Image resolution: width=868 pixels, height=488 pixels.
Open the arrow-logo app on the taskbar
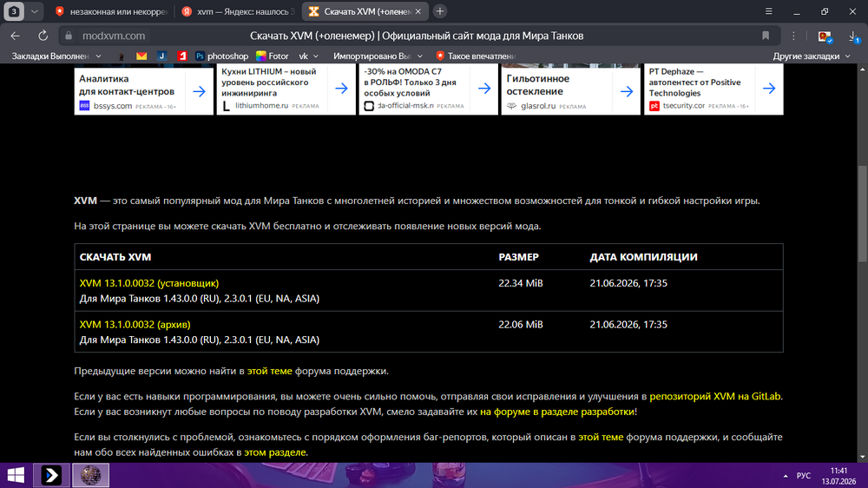pyautogui.click(x=51, y=475)
